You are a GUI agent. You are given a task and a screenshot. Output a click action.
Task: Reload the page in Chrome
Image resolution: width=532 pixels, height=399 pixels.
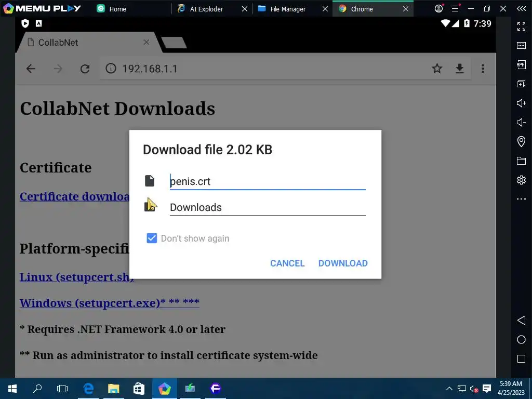[85, 69]
